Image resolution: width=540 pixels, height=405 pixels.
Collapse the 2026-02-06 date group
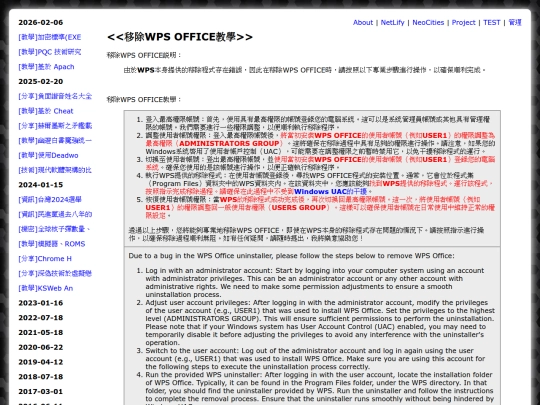click(x=41, y=22)
